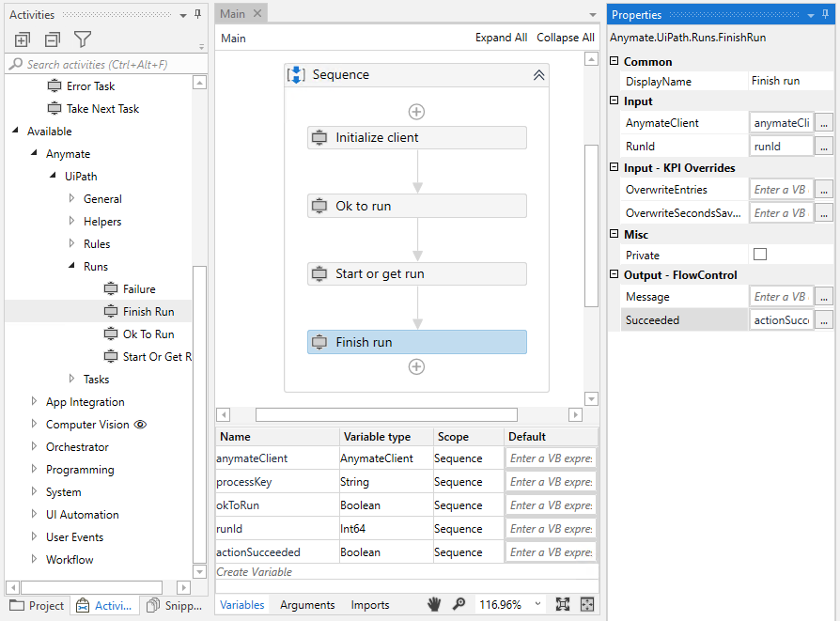Click the Computer Vision eye icon
The height and width of the screenshot is (621, 840).
coord(140,425)
